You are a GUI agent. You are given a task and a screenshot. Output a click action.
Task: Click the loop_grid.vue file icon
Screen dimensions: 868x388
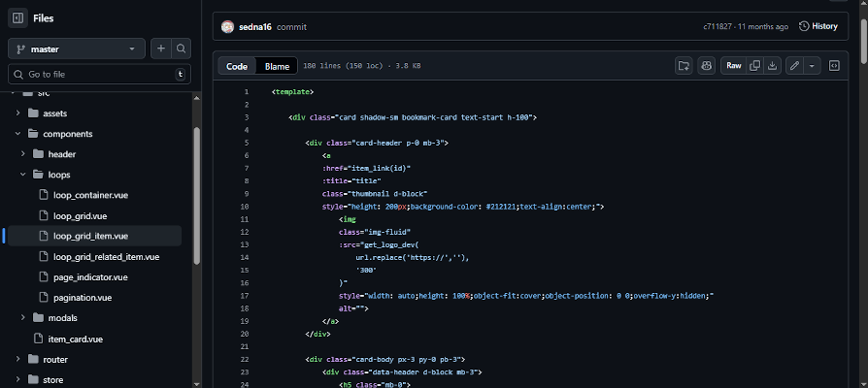point(44,215)
